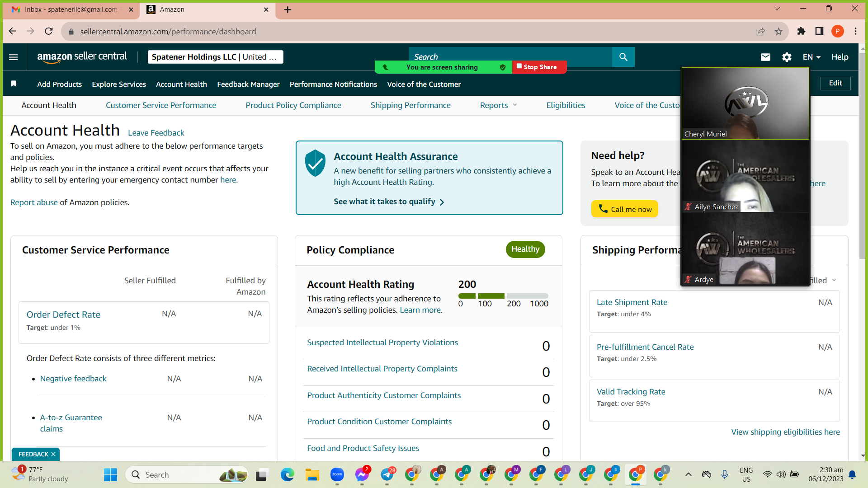This screenshot has width=868, height=488.
Task: Open the messages envelope icon
Action: click(765, 57)
